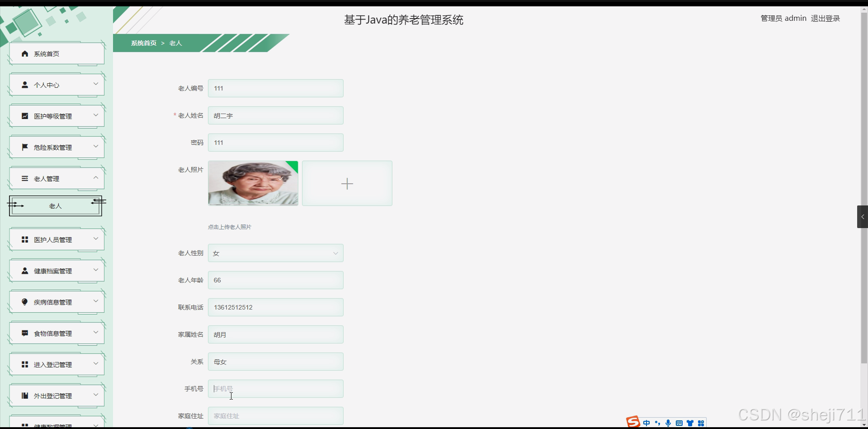Click the plus box to upload elder photo
Image resolution: width=868 pixels, height=429 pixels.
tap(347, 183)
